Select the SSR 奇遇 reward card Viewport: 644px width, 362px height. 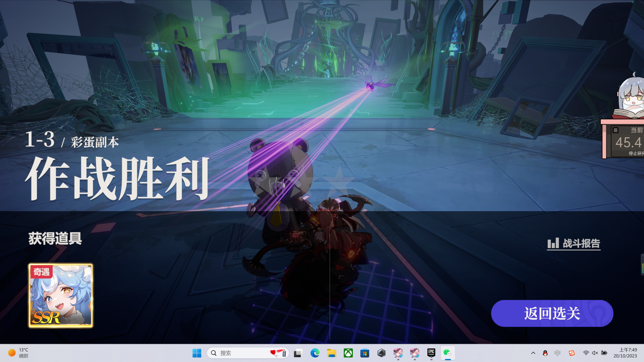click(x=61, y=296)
